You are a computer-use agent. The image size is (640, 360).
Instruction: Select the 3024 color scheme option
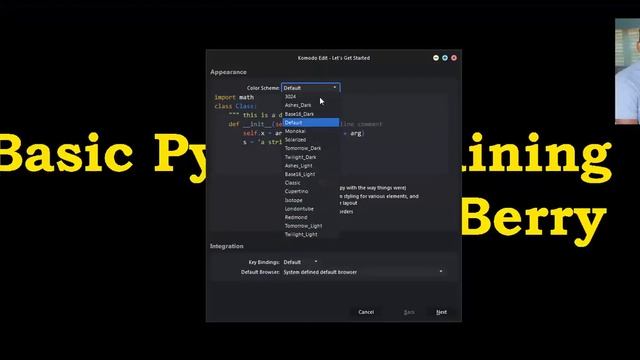pyautogui.click(x=311, y=97)
